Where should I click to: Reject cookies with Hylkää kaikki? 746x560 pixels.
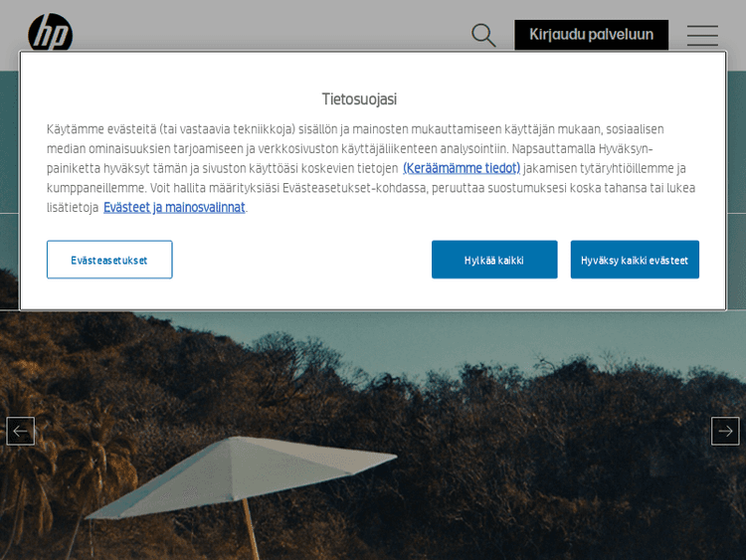click(494, 260)
